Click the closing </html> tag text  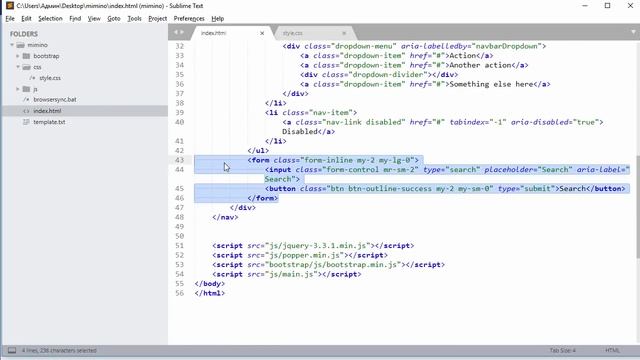click(210, 293)
